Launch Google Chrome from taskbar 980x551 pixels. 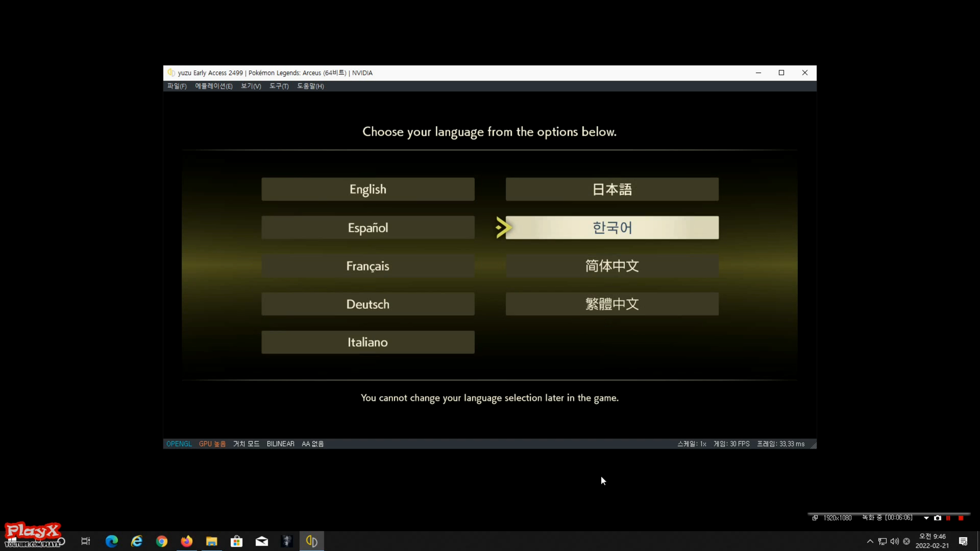(x=162, y=541)
